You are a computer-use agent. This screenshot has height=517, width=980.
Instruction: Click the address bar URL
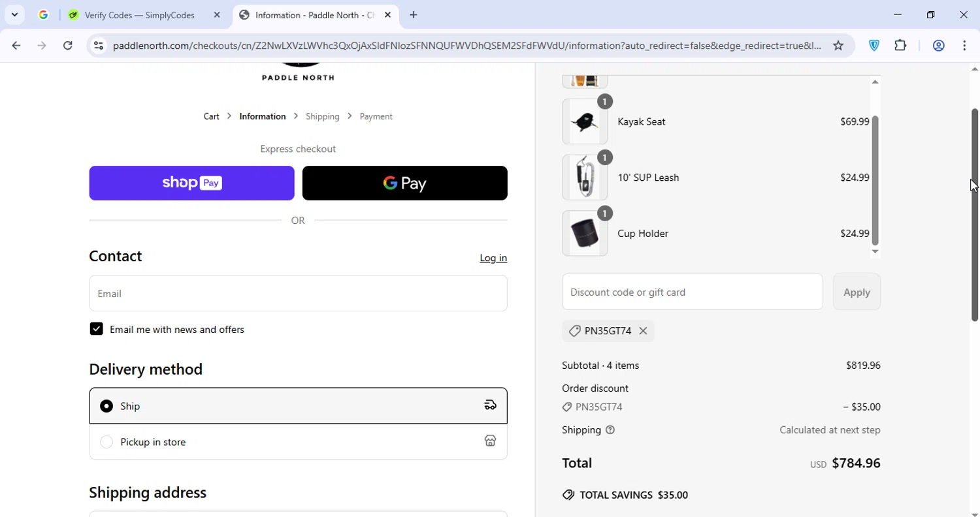click(x=466, y=46)
